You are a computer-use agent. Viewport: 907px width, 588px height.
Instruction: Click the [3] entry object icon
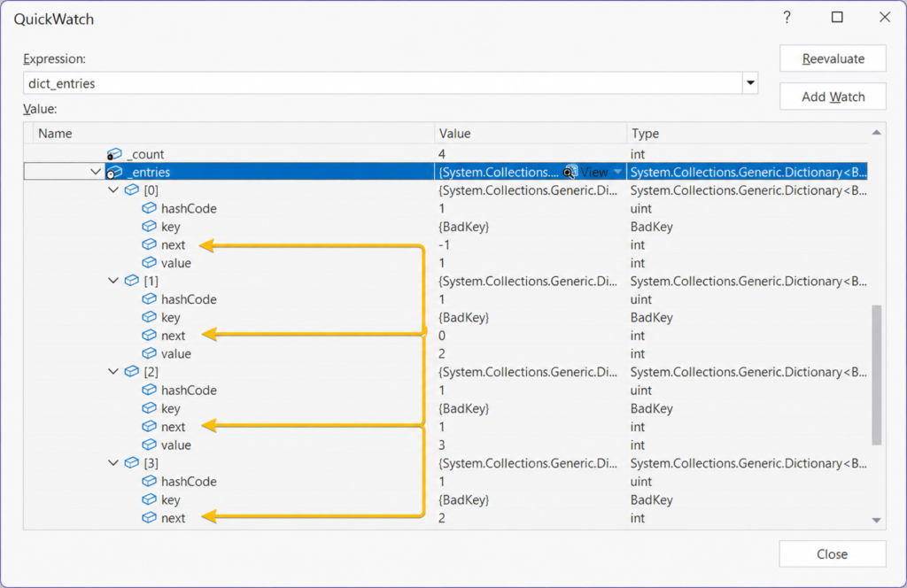(x=132, y=462)
